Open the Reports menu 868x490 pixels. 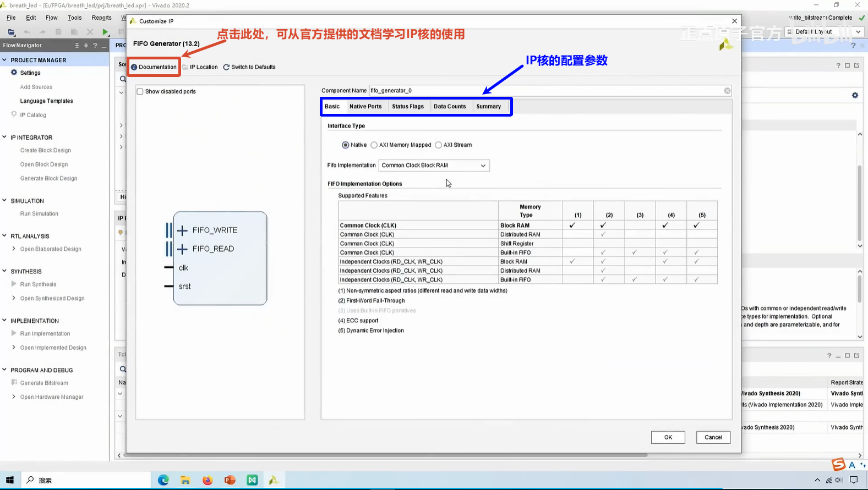(x=102, y=18)
